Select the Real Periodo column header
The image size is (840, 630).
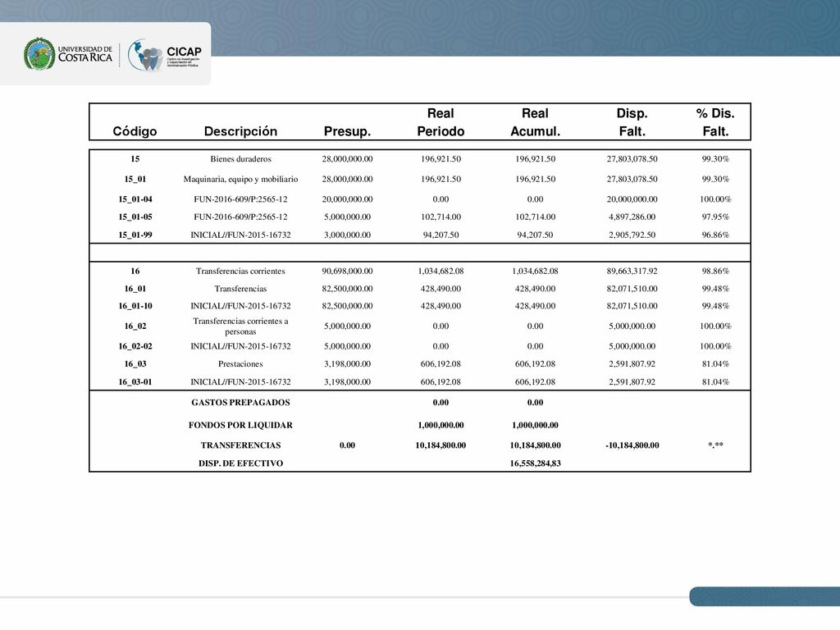click(441, 122)
